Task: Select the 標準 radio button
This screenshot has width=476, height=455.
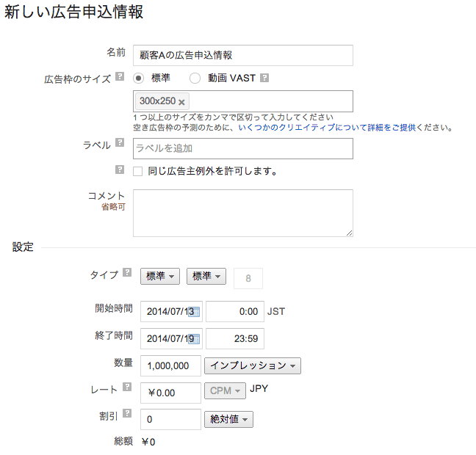Action: [138, 78]
